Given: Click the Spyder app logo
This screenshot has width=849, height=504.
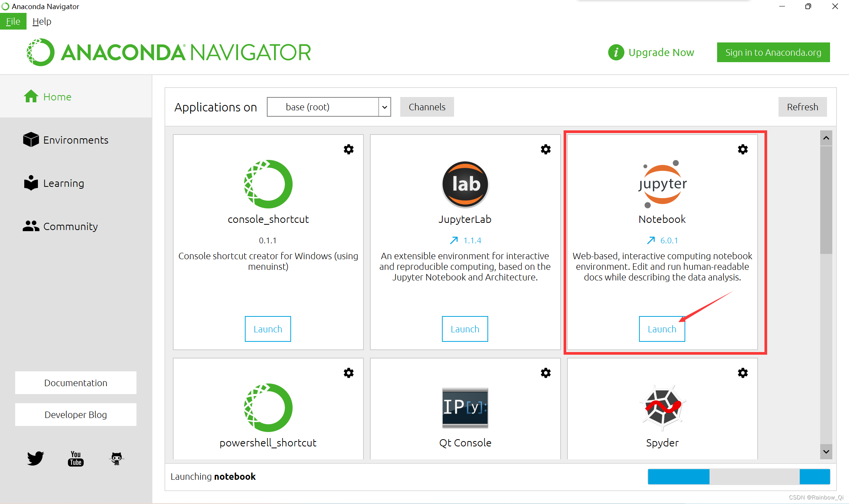Looking at the screenshot, I should tap(663, 408).
